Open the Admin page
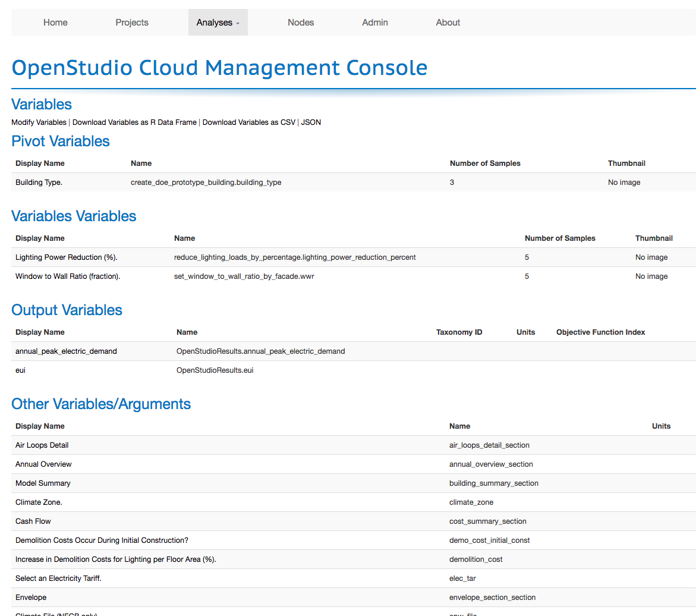 (x=374, y=22)
